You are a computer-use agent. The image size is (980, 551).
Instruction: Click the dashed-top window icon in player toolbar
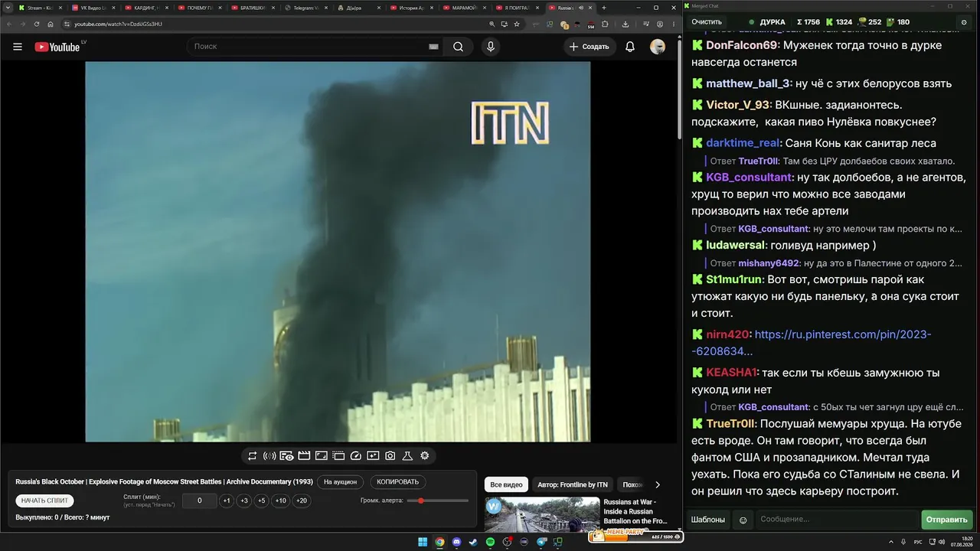point(338,456)
